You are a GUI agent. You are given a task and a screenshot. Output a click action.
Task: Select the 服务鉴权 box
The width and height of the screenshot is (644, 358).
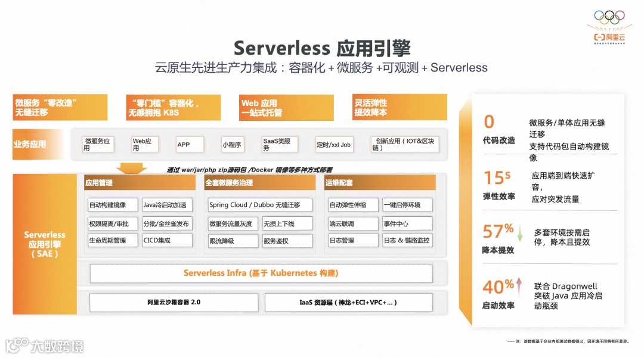(x=287, y=241)
